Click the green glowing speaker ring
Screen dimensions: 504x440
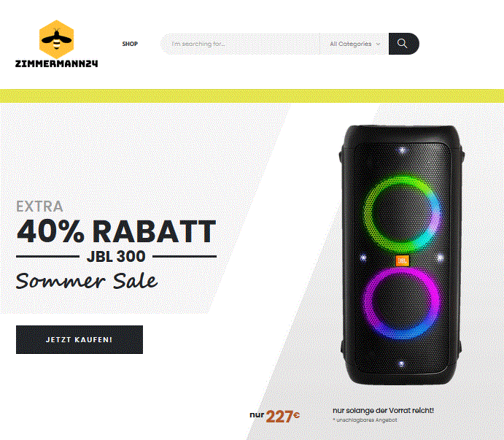tap(401, 214)
